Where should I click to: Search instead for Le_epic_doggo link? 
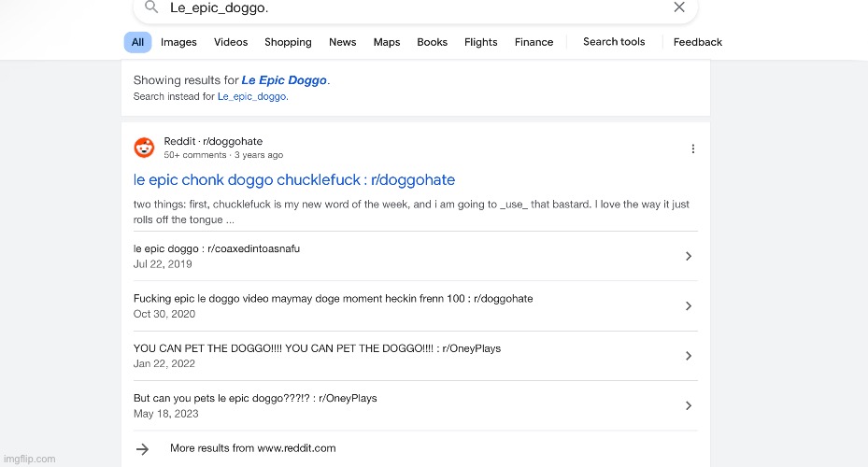pos(252,96)
